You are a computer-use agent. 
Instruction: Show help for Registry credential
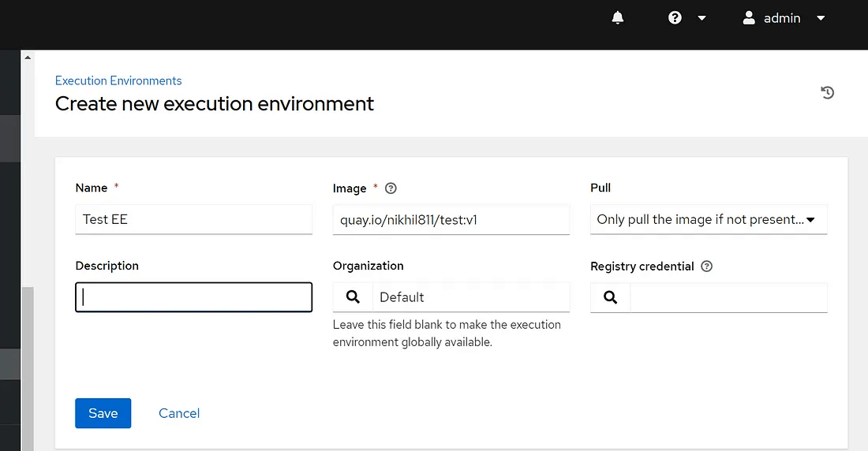coord(706,266)
